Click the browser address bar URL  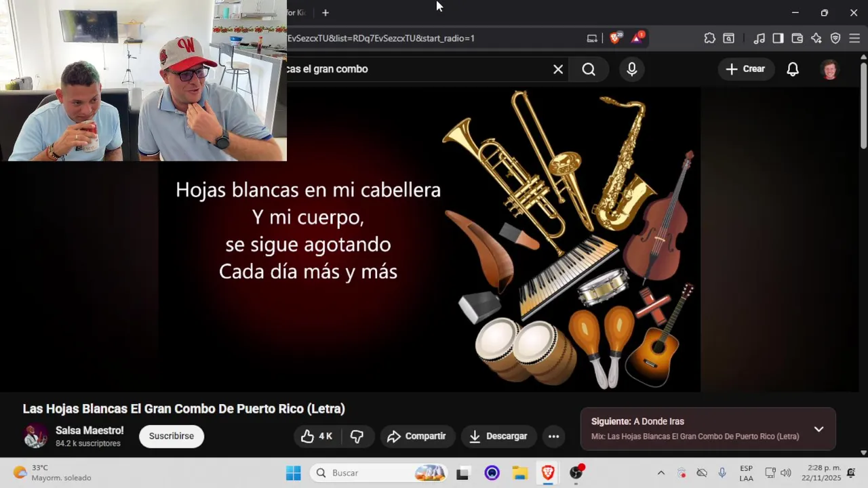(381, 39)
